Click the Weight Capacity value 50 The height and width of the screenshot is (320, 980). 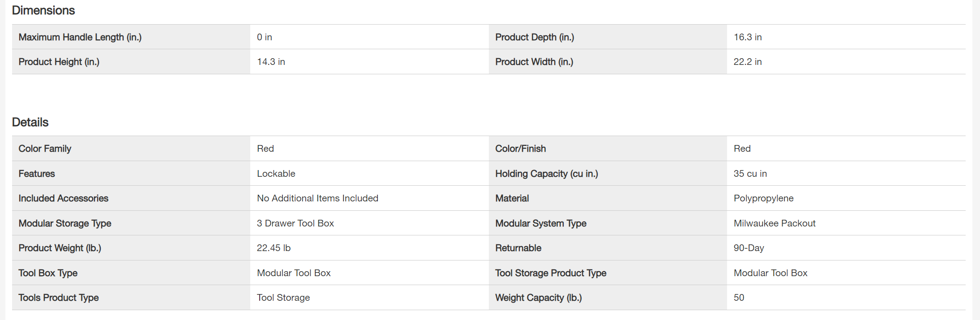739,298
